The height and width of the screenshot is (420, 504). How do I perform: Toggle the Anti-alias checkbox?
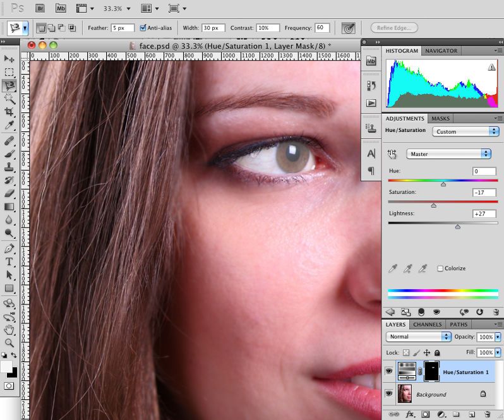(143, 28)
